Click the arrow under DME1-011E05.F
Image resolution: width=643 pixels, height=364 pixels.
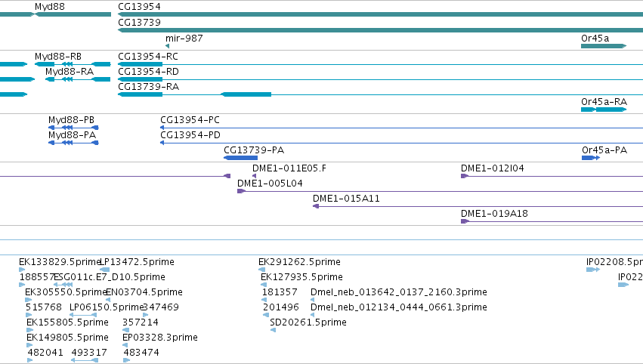[254, 176]
